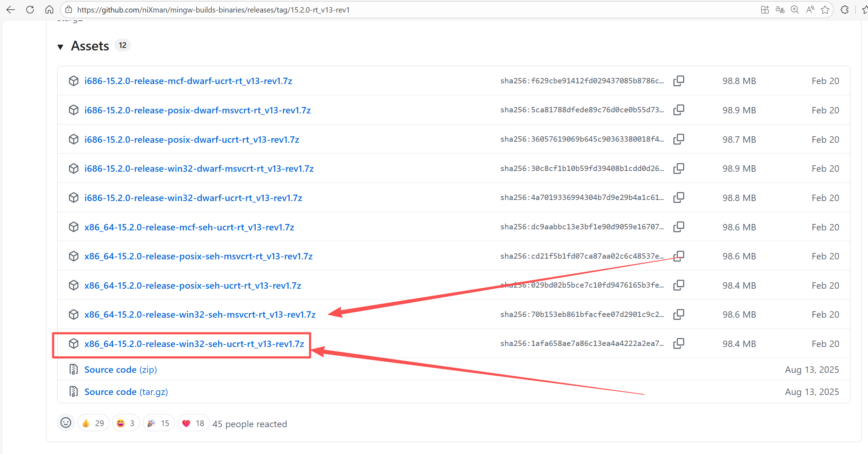Go to browser home page
Image resolution: width=868 pixels, height=454 pixels.
pyautogui.click(x=49, y=10)
